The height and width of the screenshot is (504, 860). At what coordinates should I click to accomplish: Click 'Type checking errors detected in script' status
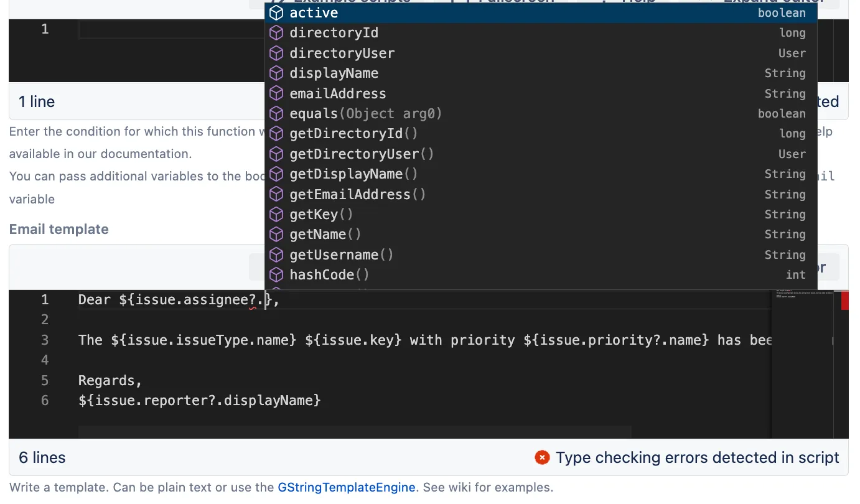698,458
